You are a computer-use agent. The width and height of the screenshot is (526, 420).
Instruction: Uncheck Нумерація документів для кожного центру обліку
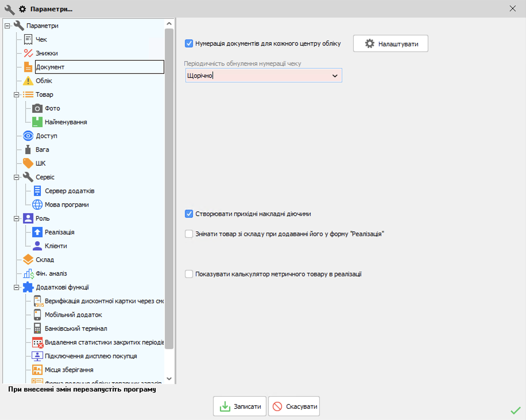coord(189,44)
